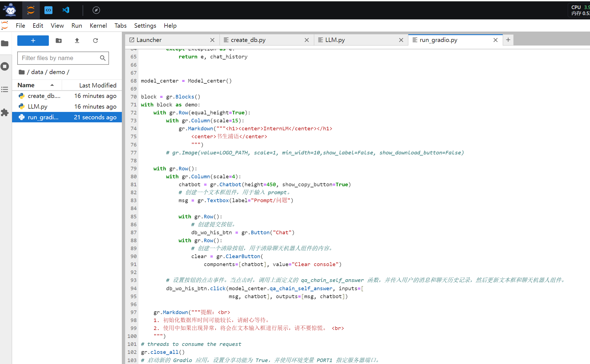Select LLM.py in the file list
The width and height of the screenshot is (590, 364).
coord(38,106)
